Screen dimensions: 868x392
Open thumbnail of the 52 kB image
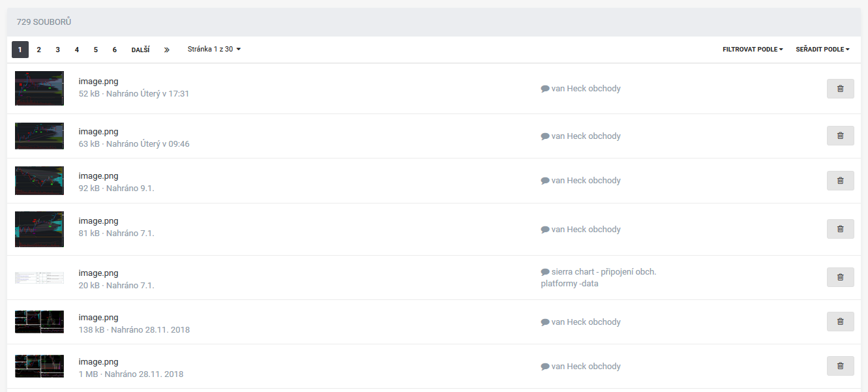click(39, 88)
